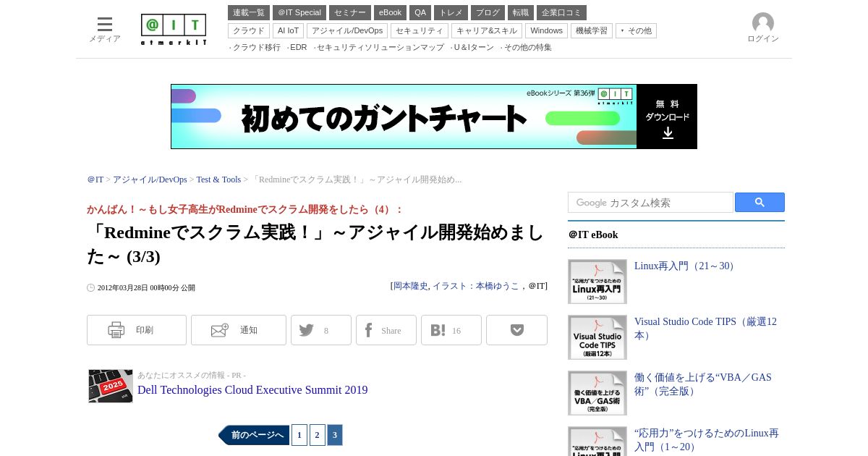Click ＠IT breadcrumb link
The height and width of the screenshot is (456, 868).
click(x=95, y=180)
